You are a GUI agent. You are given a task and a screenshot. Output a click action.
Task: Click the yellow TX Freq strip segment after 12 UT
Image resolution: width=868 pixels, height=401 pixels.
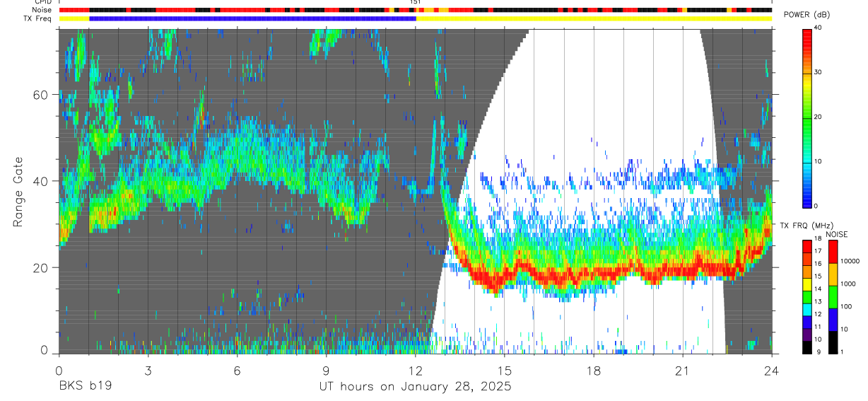point(594,19)
